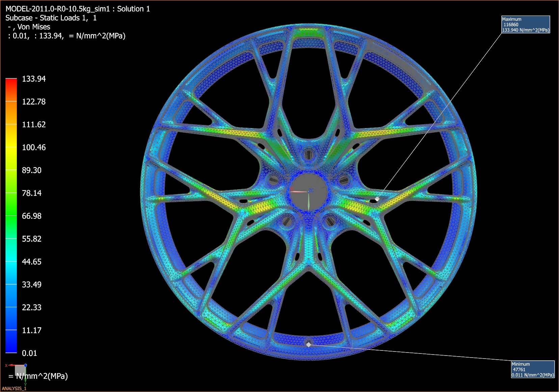Toggle the Minimum annotation box visibility
Viewport: 559px width, 392px height.
(x=532, y=369)
